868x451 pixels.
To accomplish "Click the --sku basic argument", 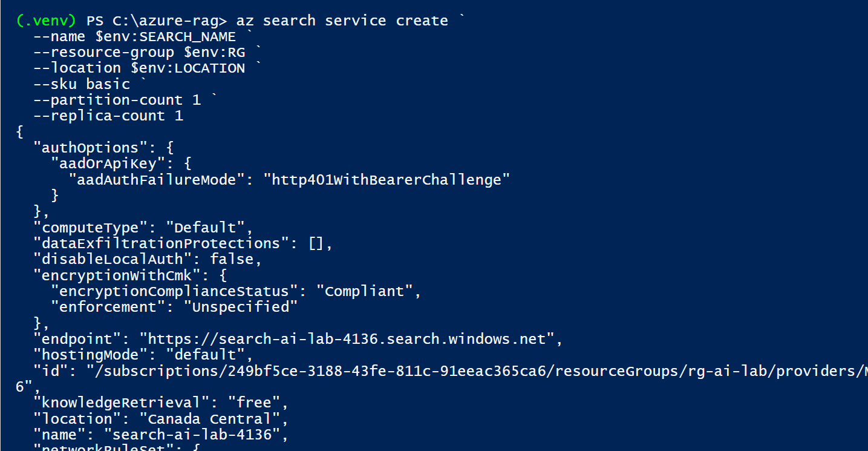I will tap(82, 84).
